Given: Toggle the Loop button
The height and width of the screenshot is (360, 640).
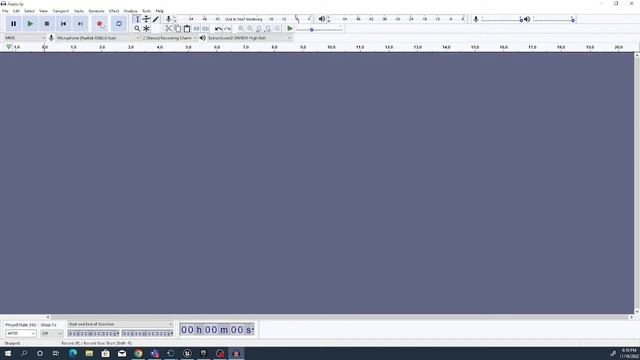Looking at the screenshot, I should tap(119, 24).
